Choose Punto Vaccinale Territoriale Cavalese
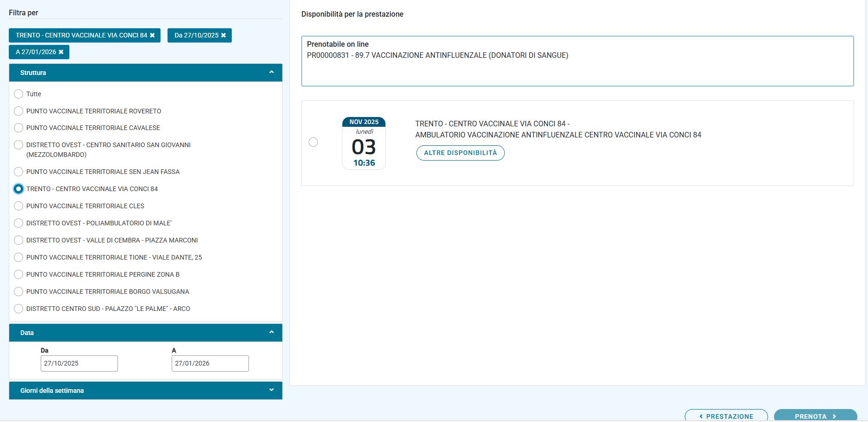The image size is (868, 422). [x=19, y=128]
